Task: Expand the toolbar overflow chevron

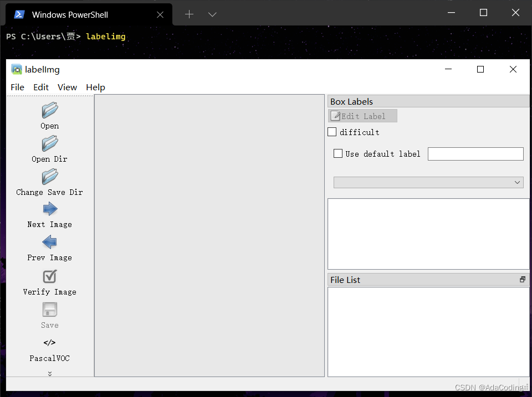Action: 50,374
